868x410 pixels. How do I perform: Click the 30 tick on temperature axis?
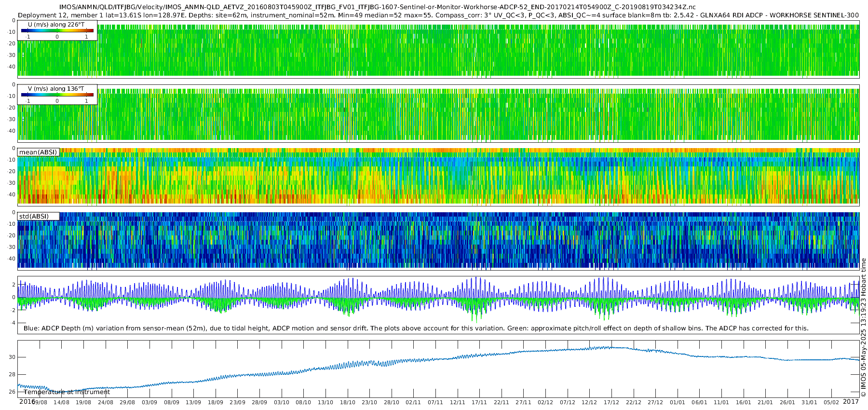click(x=12, y=357)
